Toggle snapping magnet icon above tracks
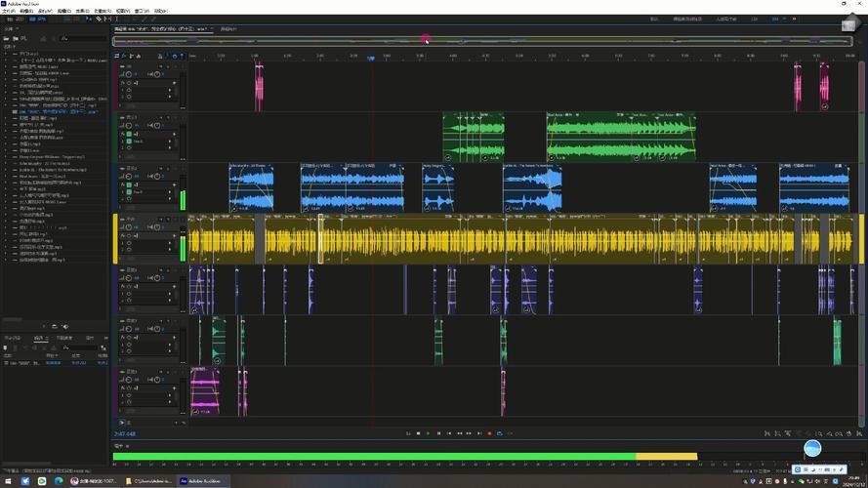 [175, 56]
